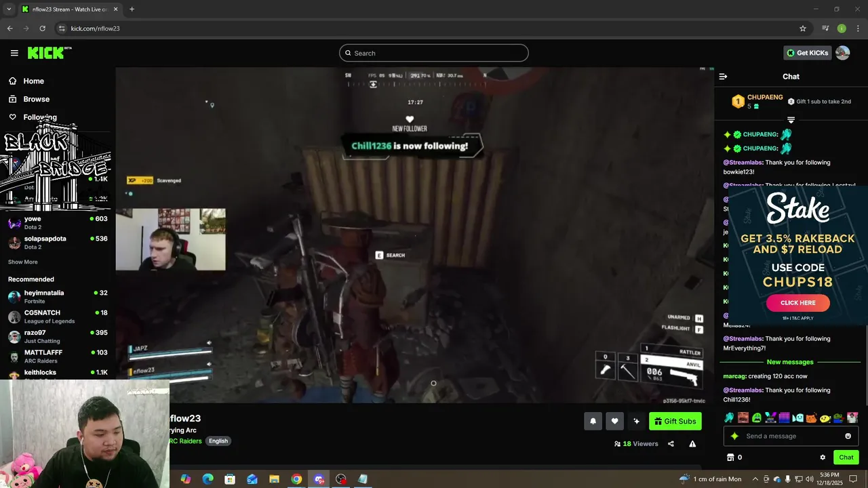Open chat settings gear icon
Viewport: 868px width, 488px height.
point(823,457)
